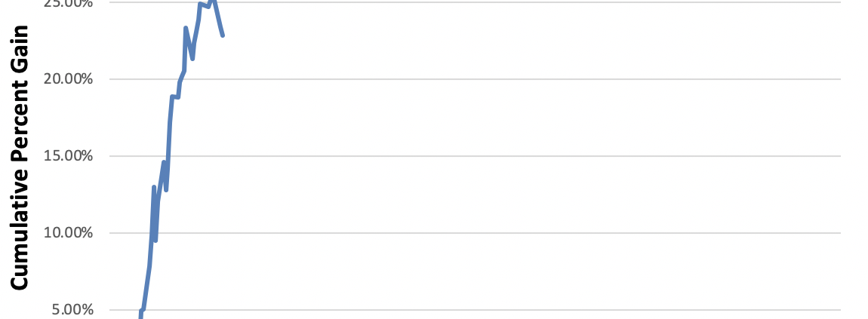Click the line's dip near 21%
Screen dimensions: 868x319
click(192, 58)
